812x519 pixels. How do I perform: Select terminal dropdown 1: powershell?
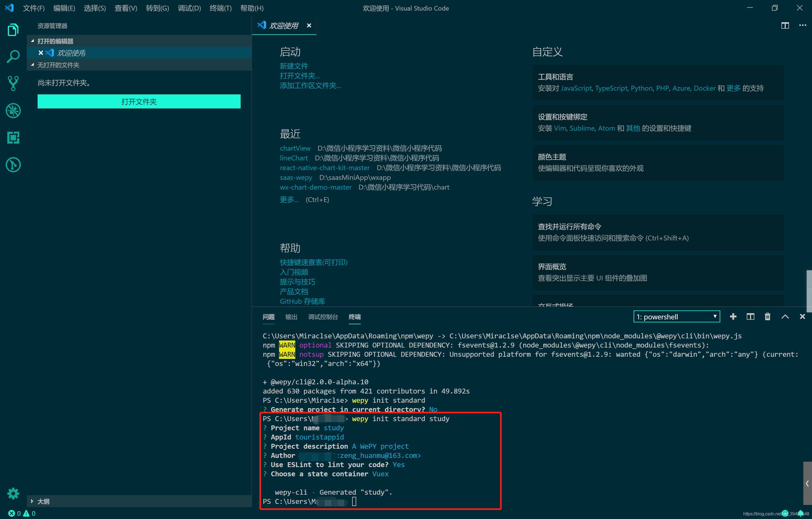676,316
